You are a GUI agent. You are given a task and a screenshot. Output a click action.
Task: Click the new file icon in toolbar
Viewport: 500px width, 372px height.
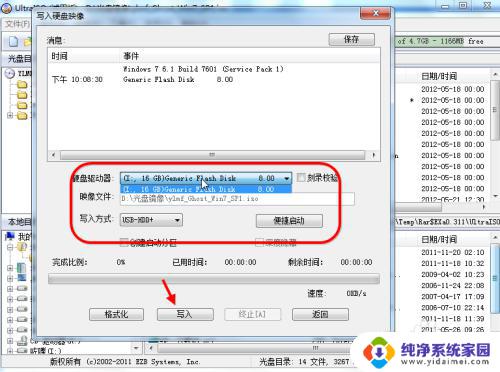coord(13,42)
